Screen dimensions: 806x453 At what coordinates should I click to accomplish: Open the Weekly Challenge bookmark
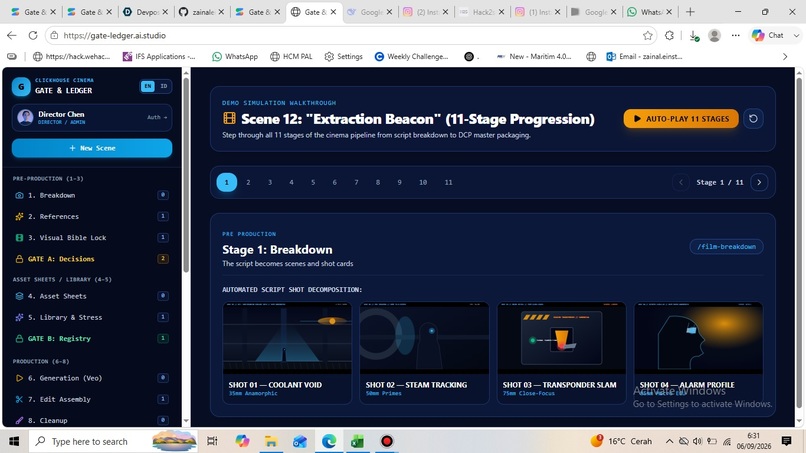coord(411,57)
